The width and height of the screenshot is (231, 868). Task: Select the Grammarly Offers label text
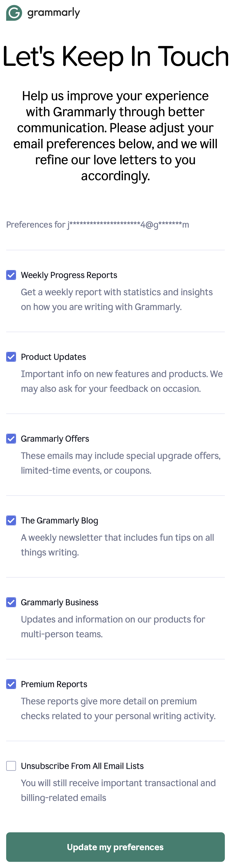55,438
